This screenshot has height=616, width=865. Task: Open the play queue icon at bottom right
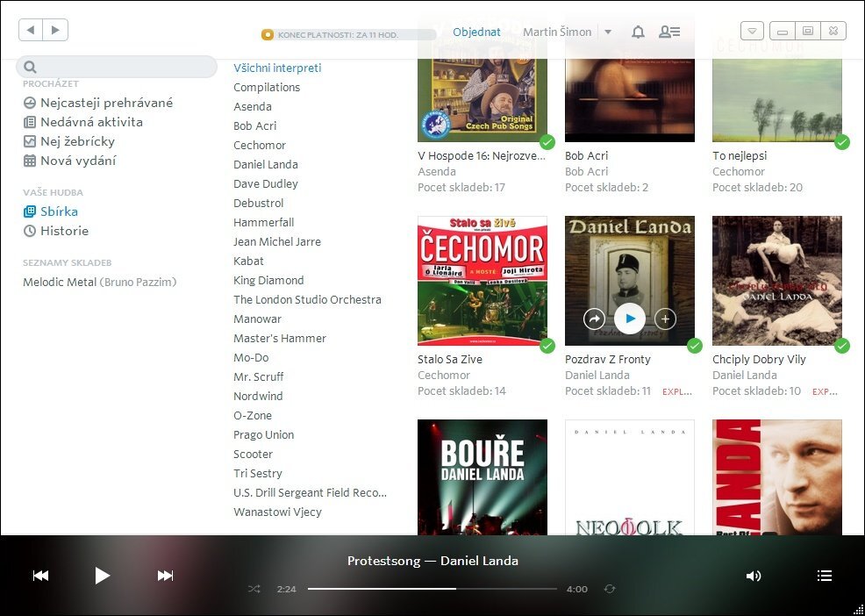point(824,576)
